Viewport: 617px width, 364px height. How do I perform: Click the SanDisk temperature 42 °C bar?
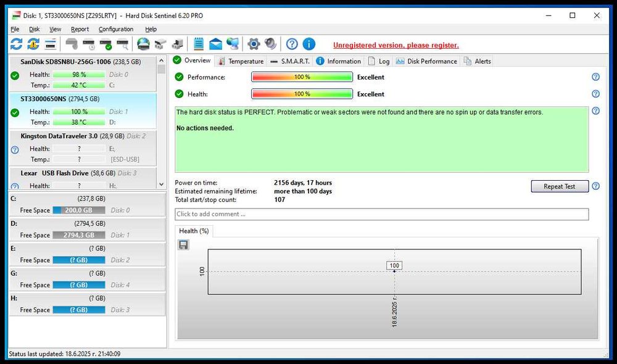click(79, 85)
